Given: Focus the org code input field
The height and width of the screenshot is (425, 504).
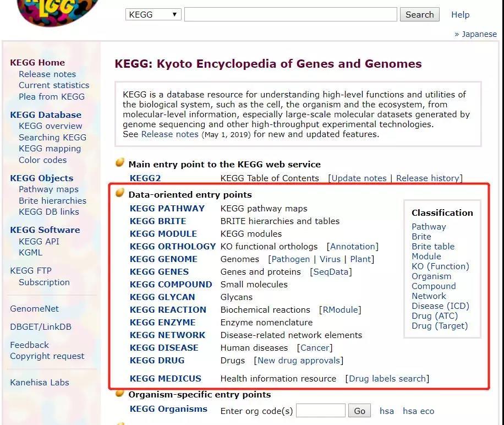Looking at the screenshot, I should click(320, 411).
